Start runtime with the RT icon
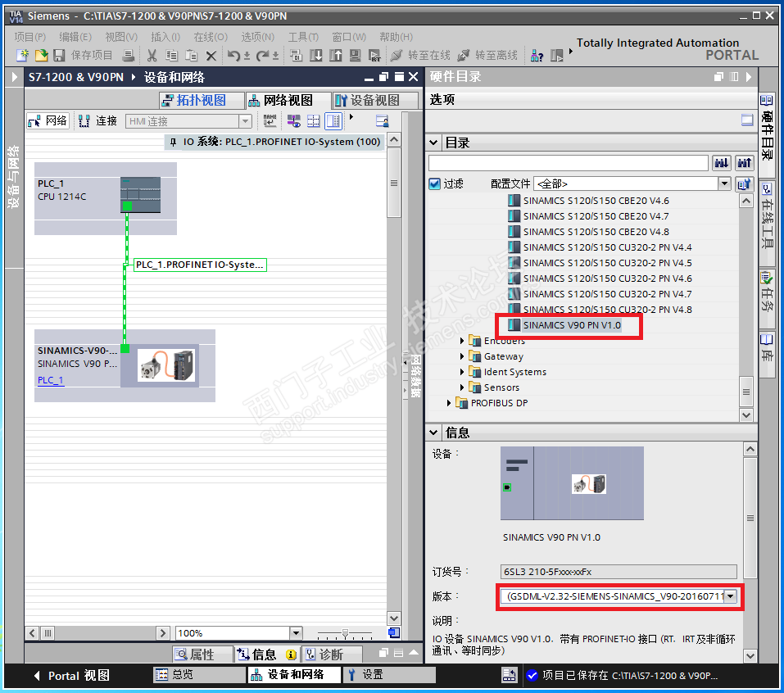Viewport: 784px width, 693px height. (374, 56)
